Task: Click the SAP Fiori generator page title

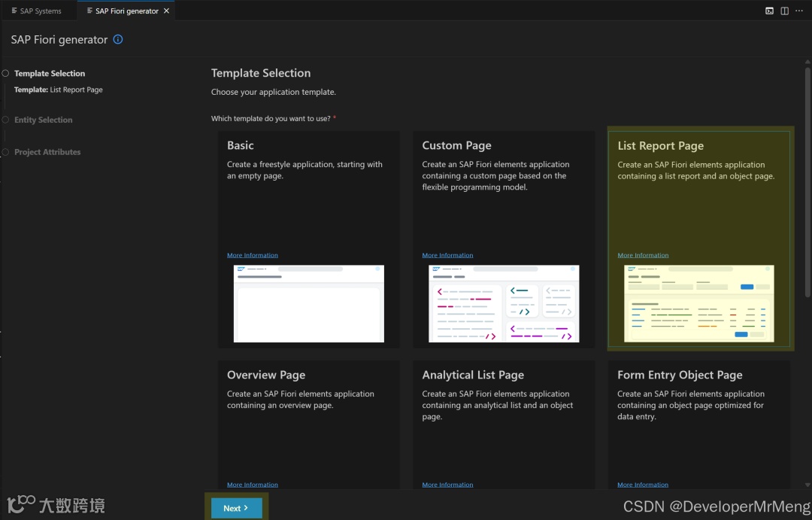Action: click(x=59, y=39)
